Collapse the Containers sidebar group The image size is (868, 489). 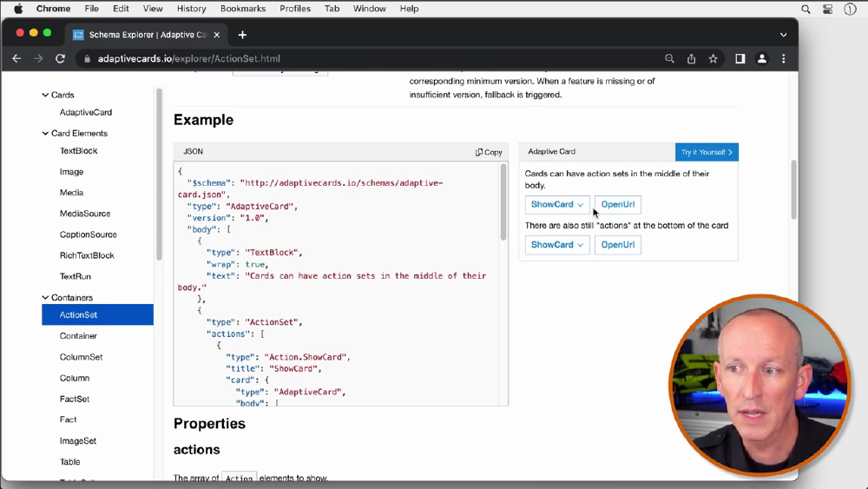tap(46, 297)
